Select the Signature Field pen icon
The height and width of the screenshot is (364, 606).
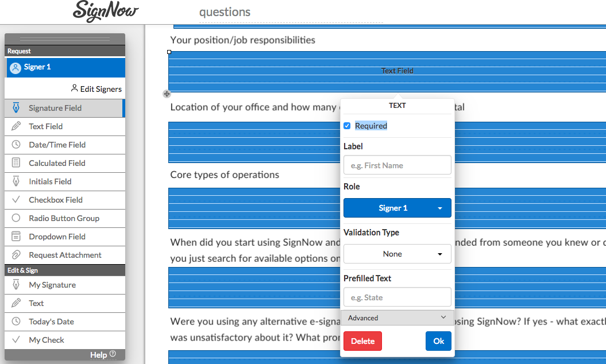point(16,108)
